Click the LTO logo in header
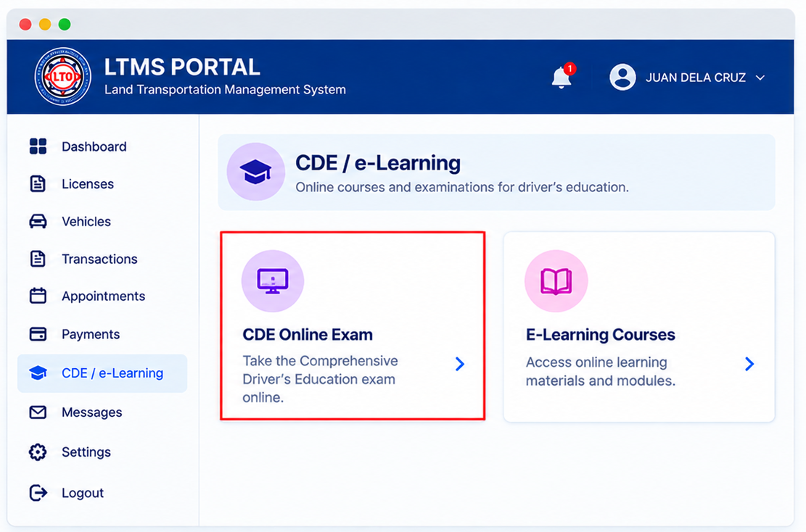This screenshot has width=806, height=532. click(x=62, y=77)
